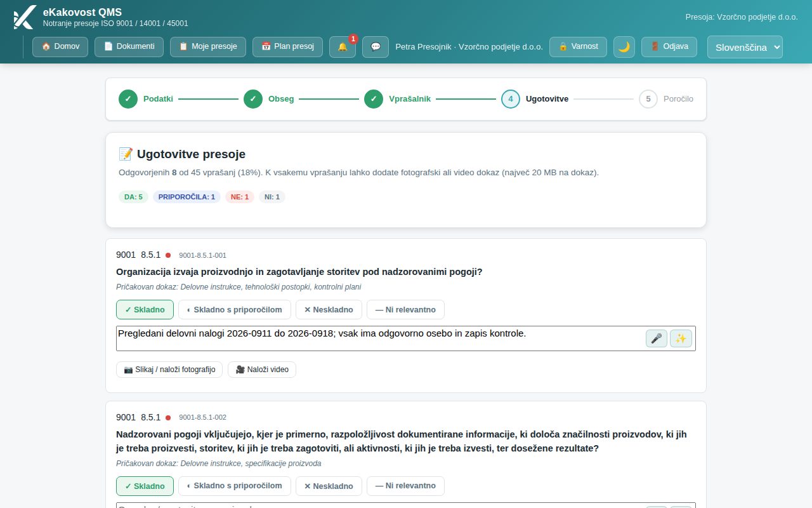Select Skladno for question 9001-8.5.1-002

click(145, 486)
